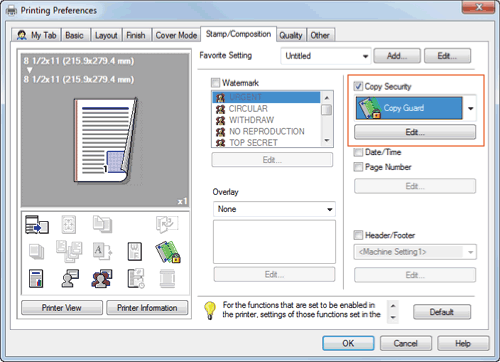Uncheck the Copy Security checkbox

[358, 86]
